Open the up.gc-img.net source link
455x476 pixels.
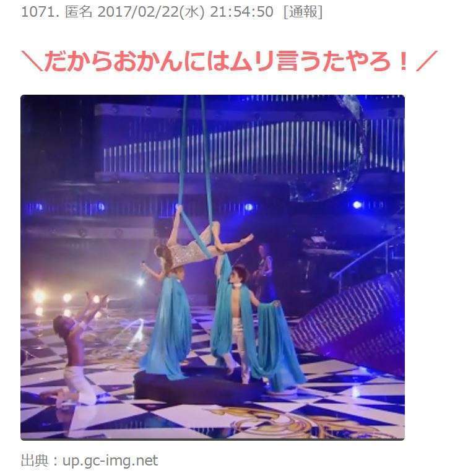(x=110, y=461)
